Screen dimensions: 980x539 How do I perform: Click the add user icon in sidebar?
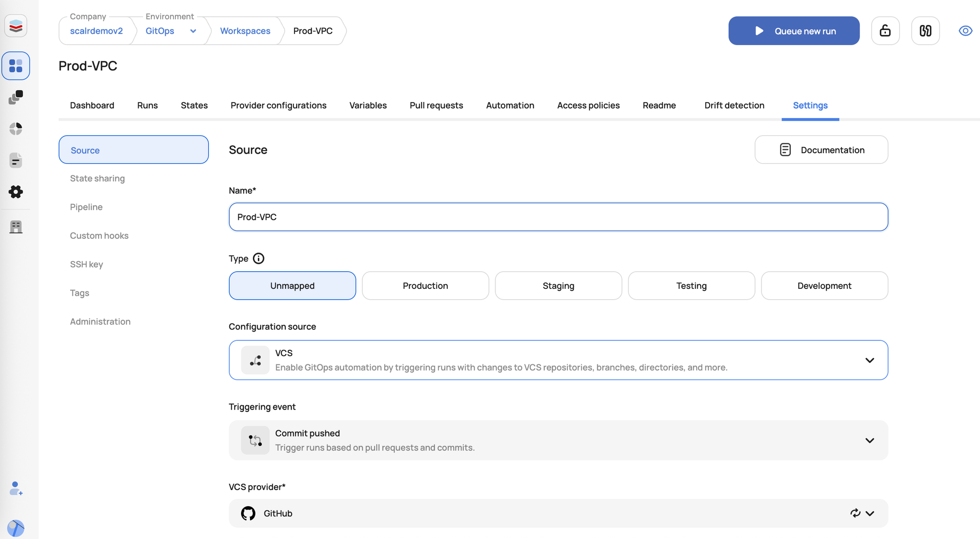point(16,488)
